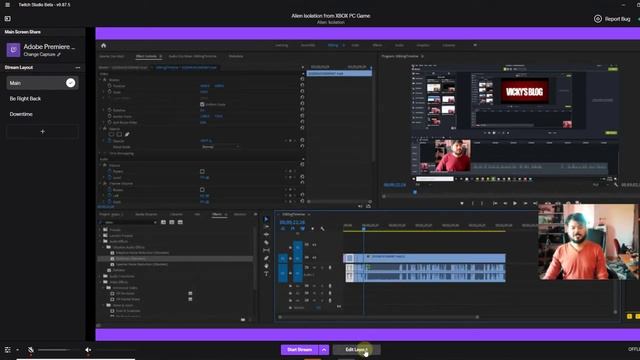Image resolution: width=640 pixels, height=360 pixels.
Task: Select the Pen tool in toolbar
Action: [266, 258]
